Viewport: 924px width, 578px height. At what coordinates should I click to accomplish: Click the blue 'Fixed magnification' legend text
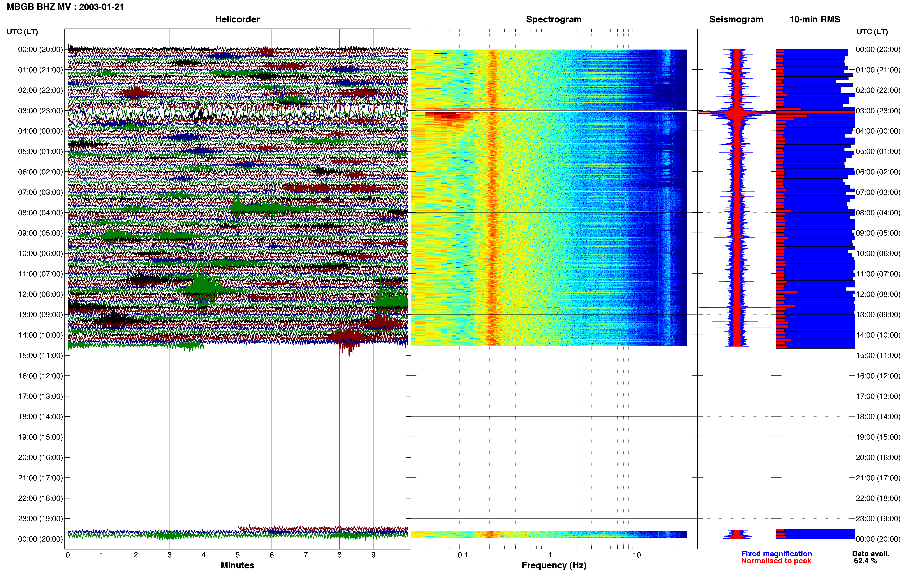click(x=776, y=554)
